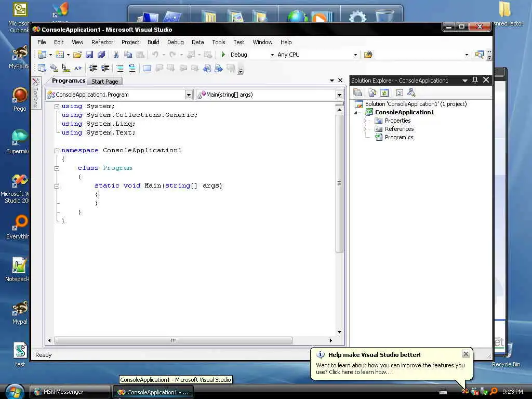Viewport: 532px width, 399px height.
Task: Select the Program.cs editor tab
Action: point(68,81)
